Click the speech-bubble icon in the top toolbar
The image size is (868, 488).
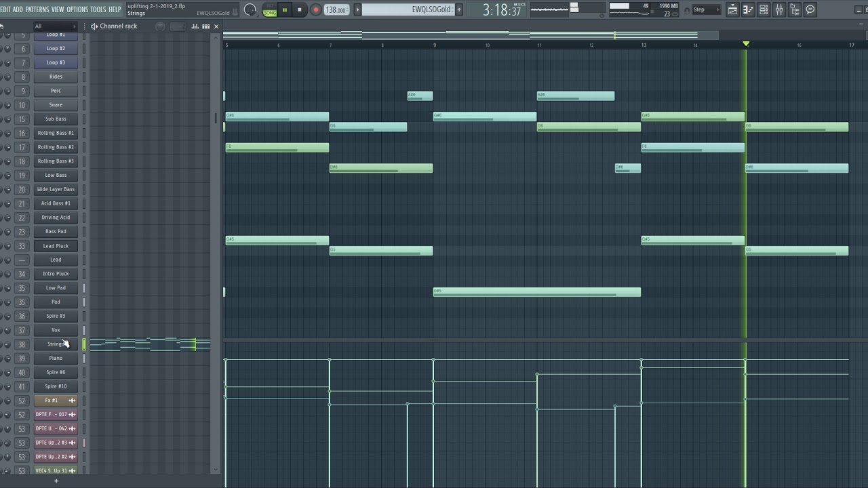click(810, 9)
